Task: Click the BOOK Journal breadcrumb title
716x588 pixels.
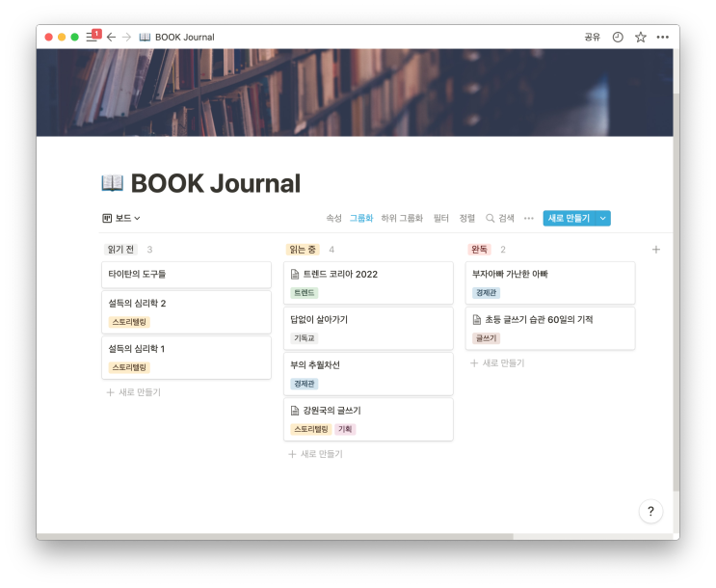Action: [x=184, y=37]
